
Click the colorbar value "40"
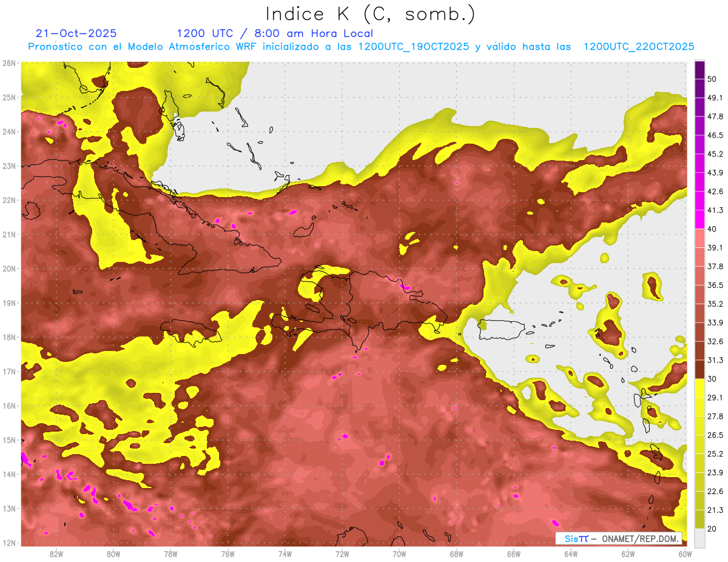713,229
